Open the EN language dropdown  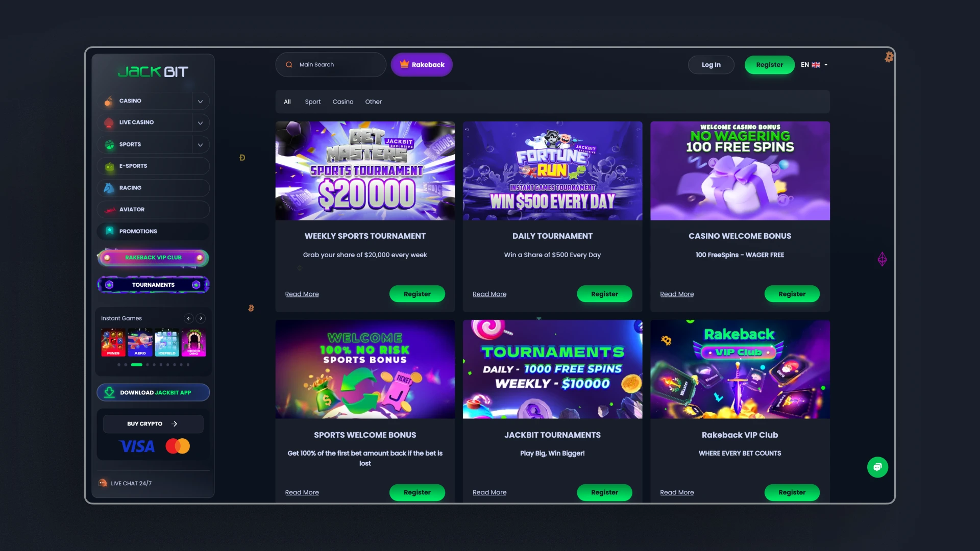814,65
